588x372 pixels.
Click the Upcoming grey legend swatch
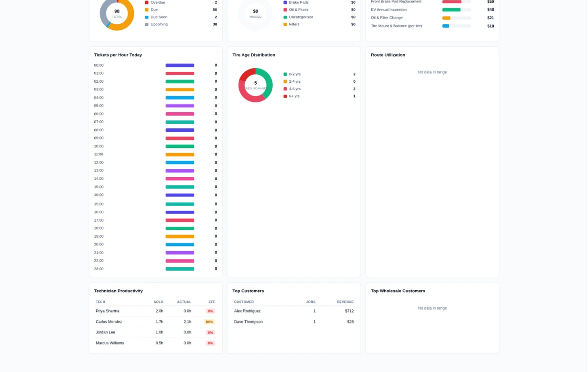147,24
